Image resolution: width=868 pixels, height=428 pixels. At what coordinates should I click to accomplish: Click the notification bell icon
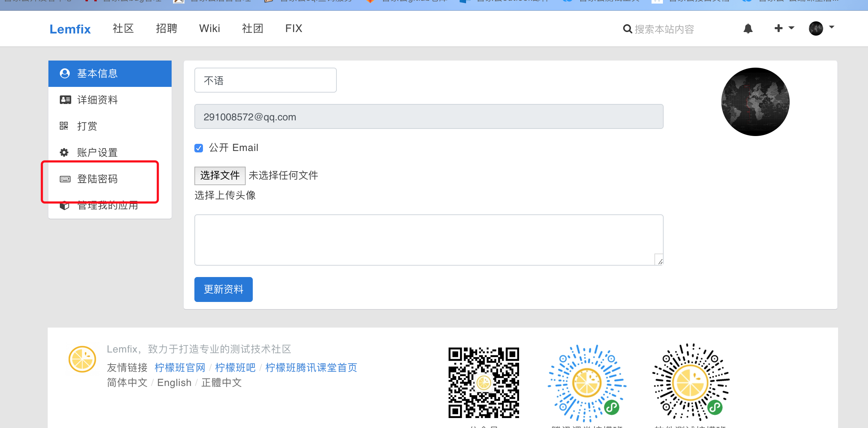tap(748, 28)
